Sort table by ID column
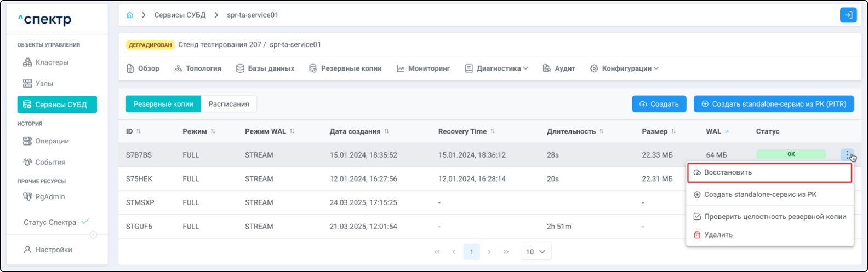The image size is (868, 272). pos(139,131)
